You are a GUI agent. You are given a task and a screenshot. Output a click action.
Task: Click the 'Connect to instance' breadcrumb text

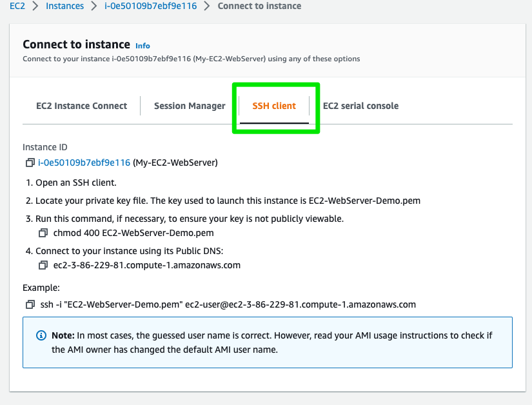[259, 6]
